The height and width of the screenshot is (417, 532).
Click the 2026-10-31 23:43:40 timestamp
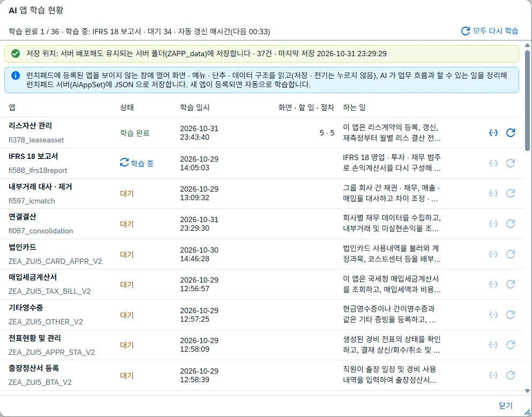[199, 133]
